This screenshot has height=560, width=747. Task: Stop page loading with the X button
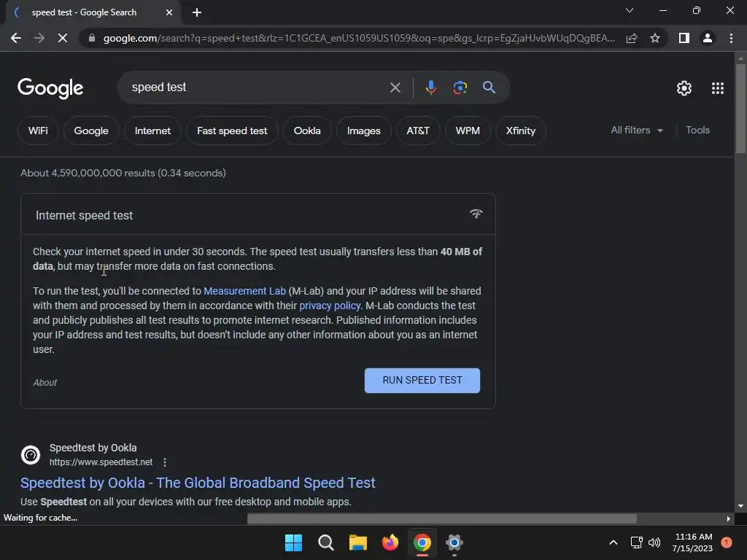63,38
